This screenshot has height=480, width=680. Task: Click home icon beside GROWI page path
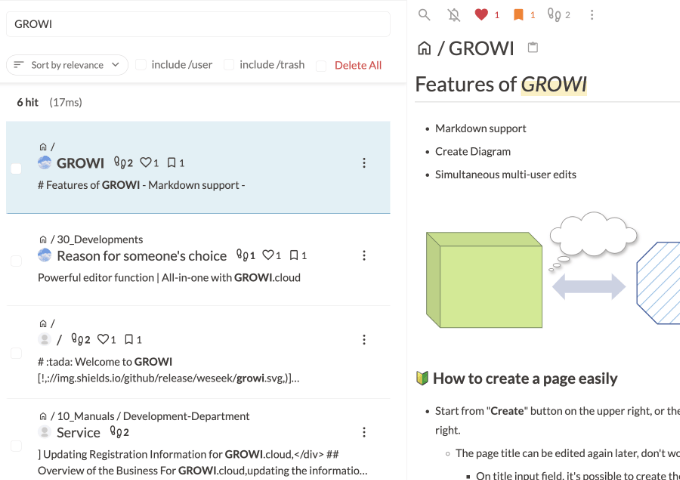tap(424, 48)
